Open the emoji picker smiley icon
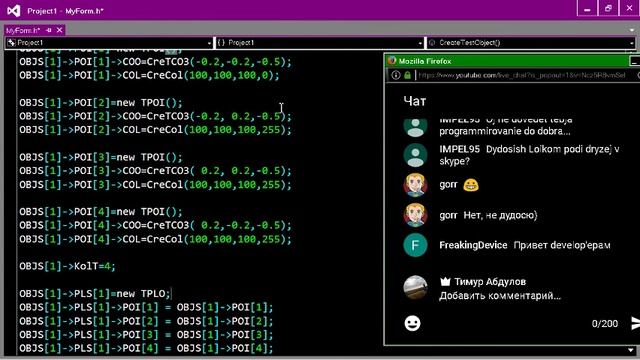Viewport: 640px width, 360px height. pyautogui.click(x=412, y=323)
